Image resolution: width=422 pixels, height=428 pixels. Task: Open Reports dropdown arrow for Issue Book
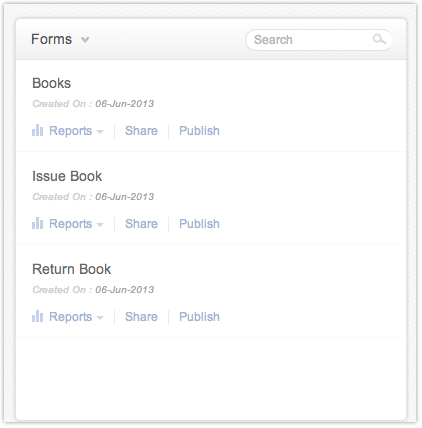pos(100,225)
